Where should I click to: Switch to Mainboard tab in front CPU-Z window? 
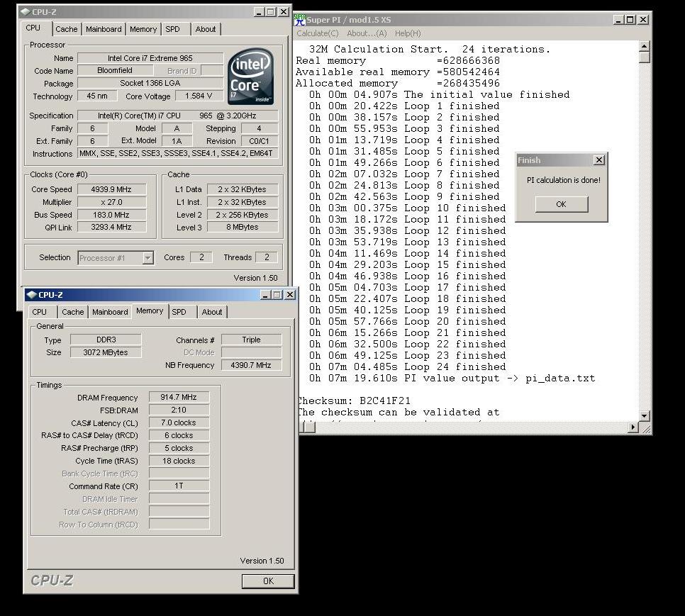[x=110, y=312]
